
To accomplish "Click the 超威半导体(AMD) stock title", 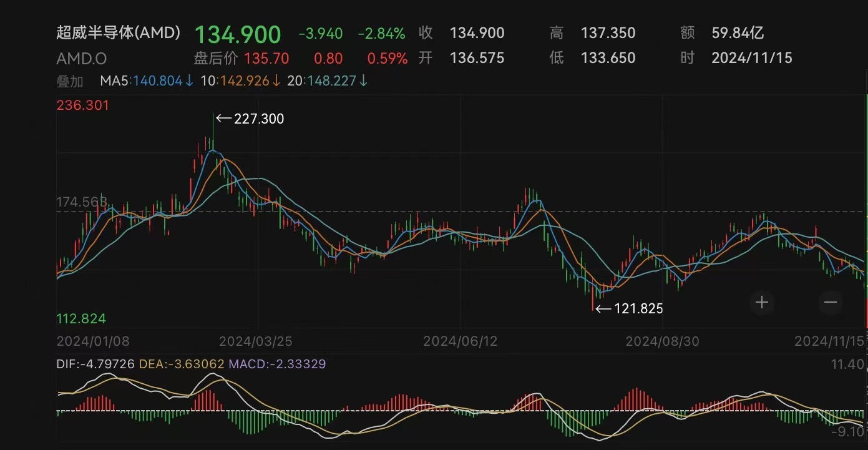I will tap(119, 33).
